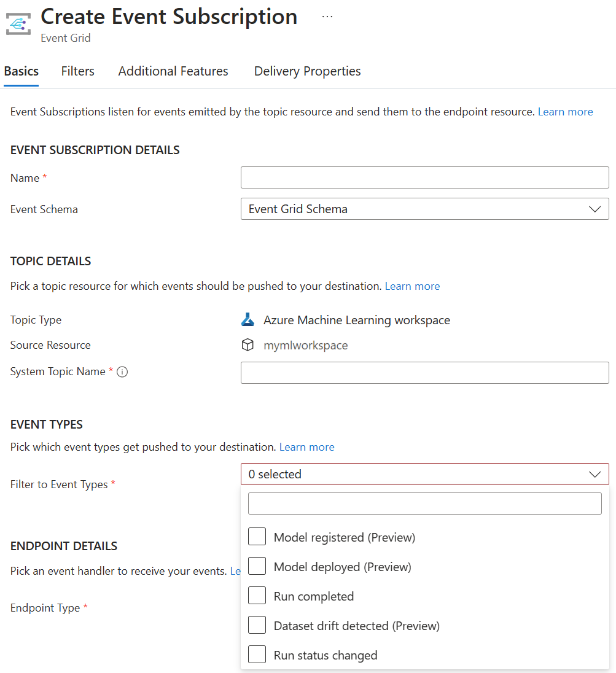Open the mymlworkspace resource link
This screenshot has width=616, height=673.
[x=305, y=344]
